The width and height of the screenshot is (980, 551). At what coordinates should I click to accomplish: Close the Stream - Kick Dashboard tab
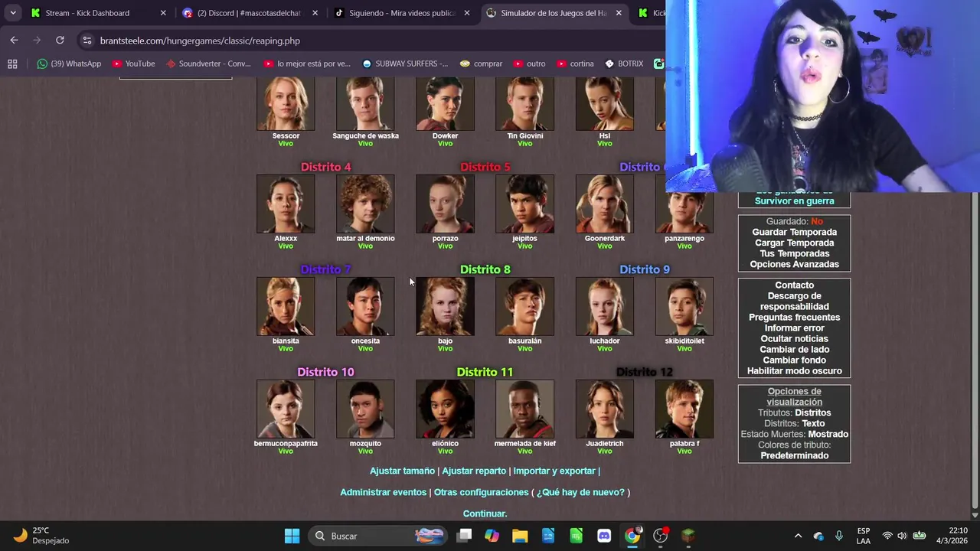pyautogui.click(x=163, y=13)
